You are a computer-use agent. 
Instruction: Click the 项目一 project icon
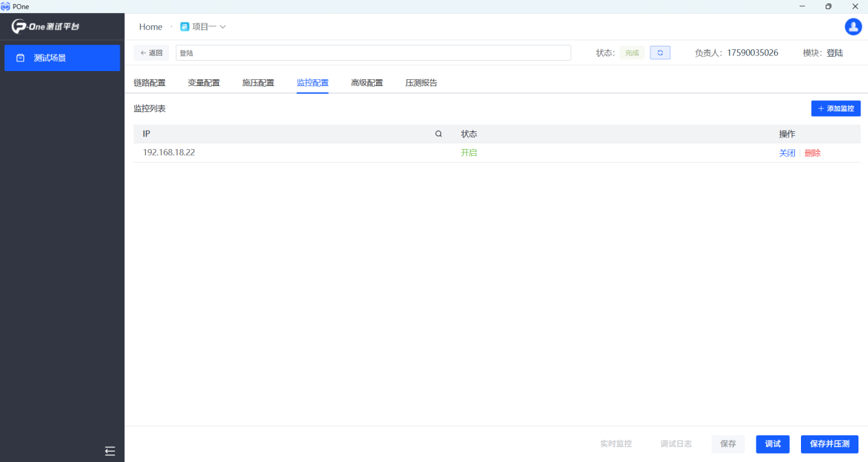[x=185, y=27]
